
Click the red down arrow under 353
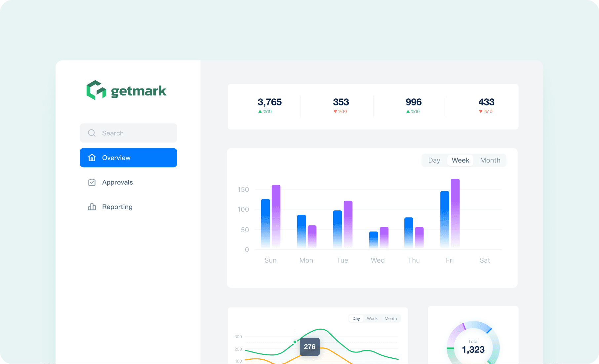click(x=335, y=112)
